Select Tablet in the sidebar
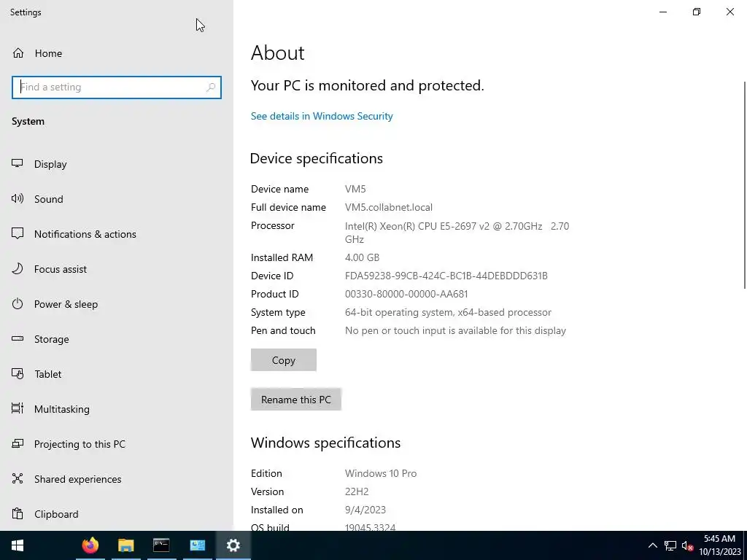This screenshot has width=747, height=560. pos(117,374)
